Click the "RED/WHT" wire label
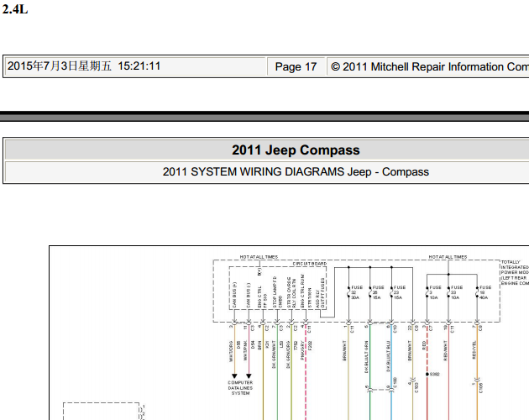Viewport: 529px width, 420px height. pyautogui.click(x=445, y=350)
